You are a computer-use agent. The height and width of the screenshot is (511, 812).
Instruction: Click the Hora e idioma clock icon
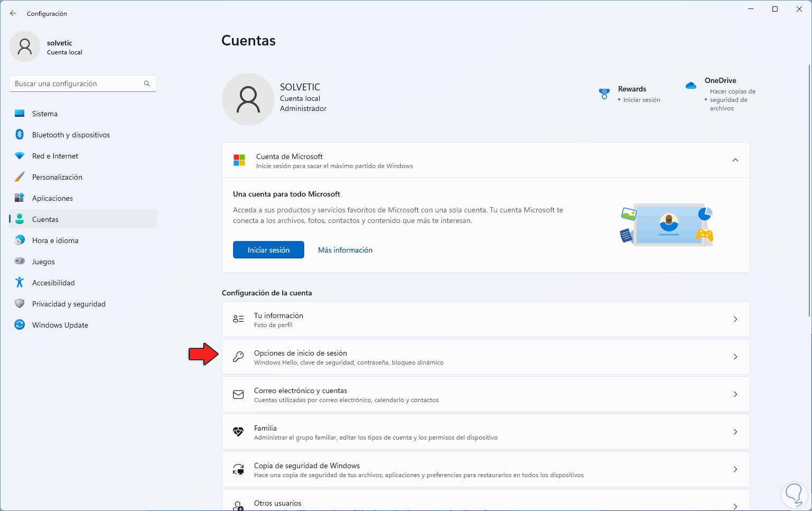click(x=20, y=240)
